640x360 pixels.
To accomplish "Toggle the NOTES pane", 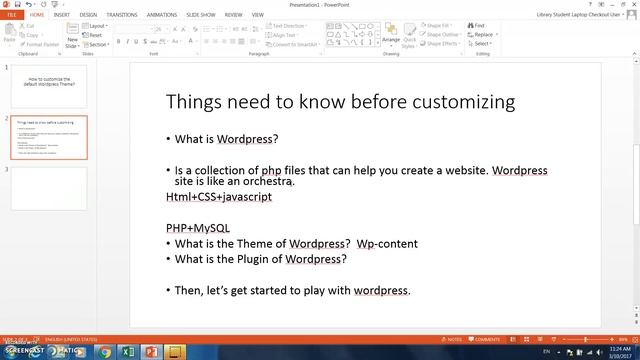I will click(451, 340).
